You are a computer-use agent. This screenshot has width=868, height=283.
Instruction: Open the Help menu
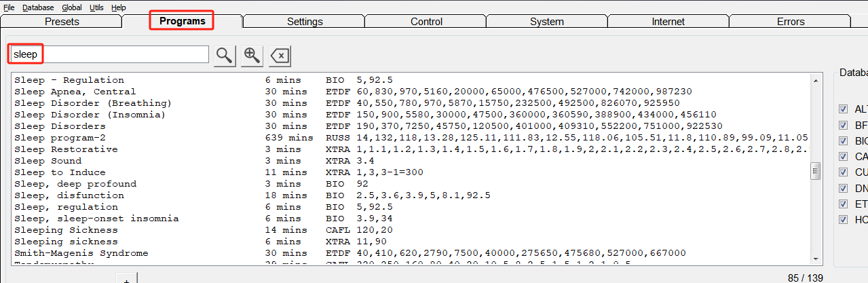(x=119, y=7)
